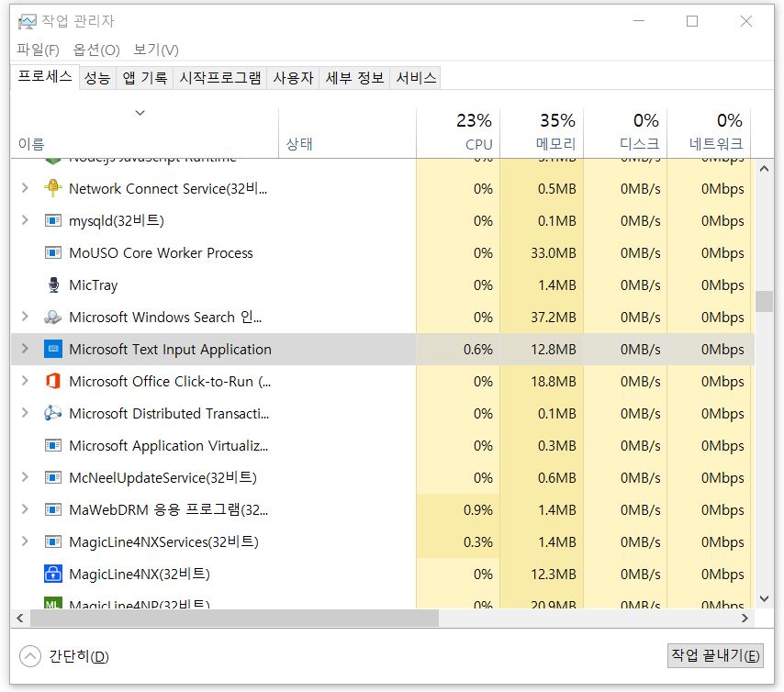The image size is (784, 692).
Task: Open the 옵션(O) menu
Action: tap(96, 50)
